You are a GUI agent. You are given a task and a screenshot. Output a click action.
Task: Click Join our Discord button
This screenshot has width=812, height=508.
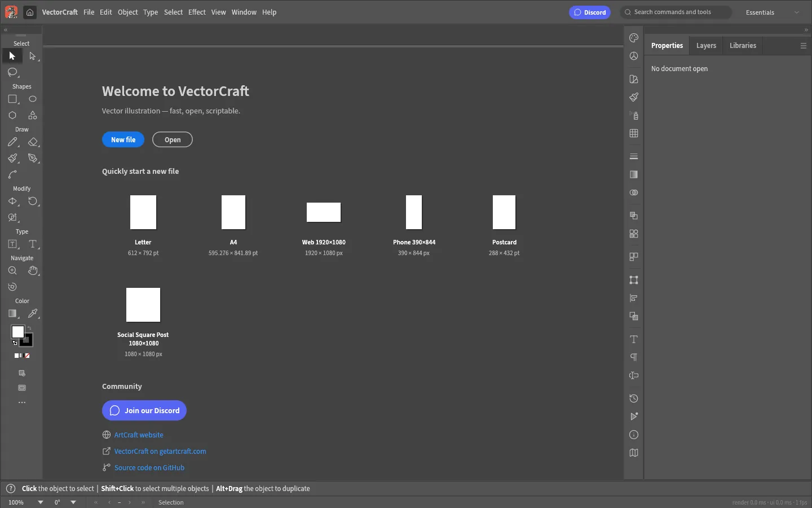[144, 410]
